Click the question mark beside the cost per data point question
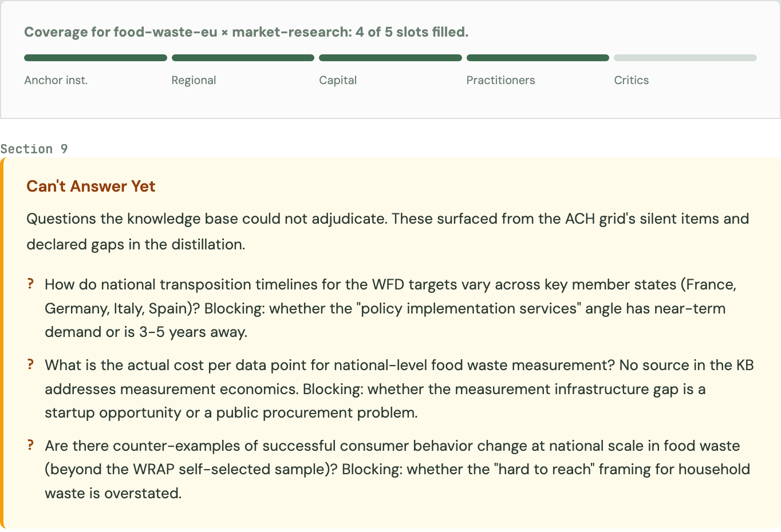Screen dimensions: 781x532 [30, 364]
